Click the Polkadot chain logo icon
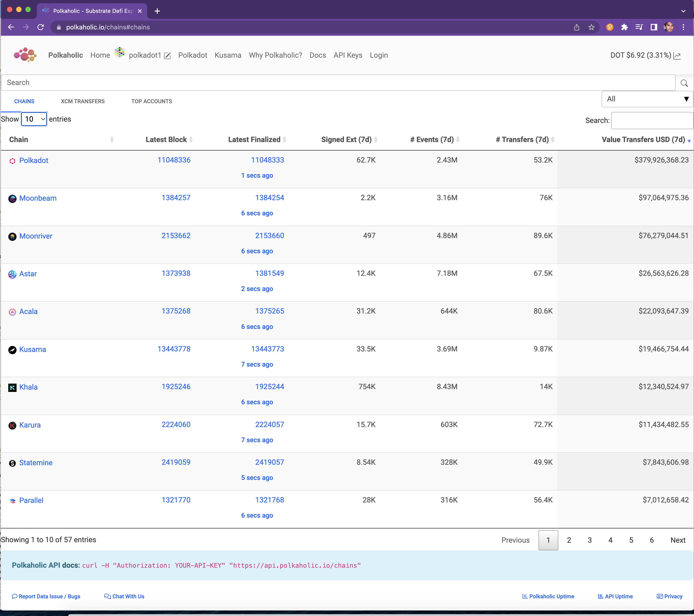This screenshot has height=616, width=694. click(x=12, y=161)
